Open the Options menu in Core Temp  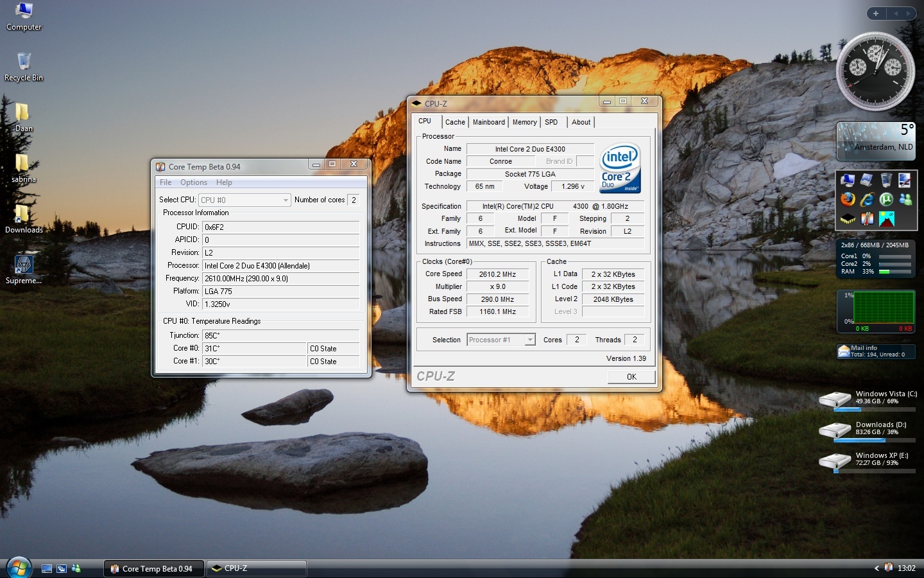coord(194,182)
